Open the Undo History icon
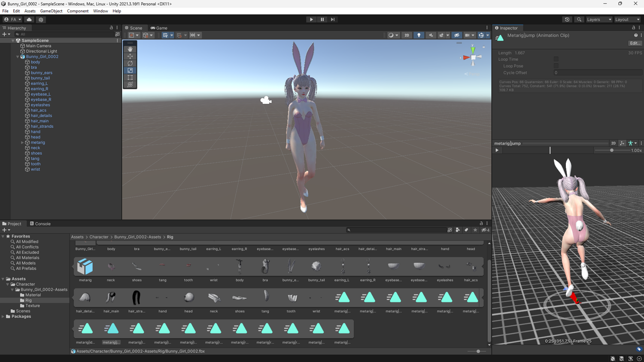Image resolution: width=644 pixels, height=362 pixels. pos(567,19)
